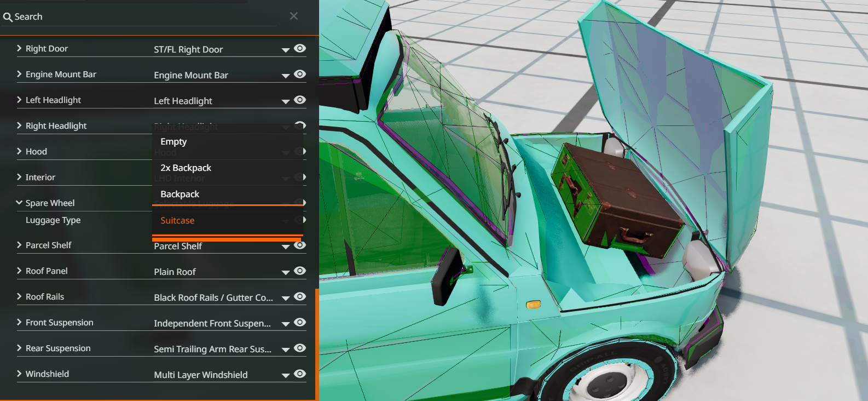This screenshot has height=401, width=868.
Task: Clear search with the X button
Action: coord(294,16)
